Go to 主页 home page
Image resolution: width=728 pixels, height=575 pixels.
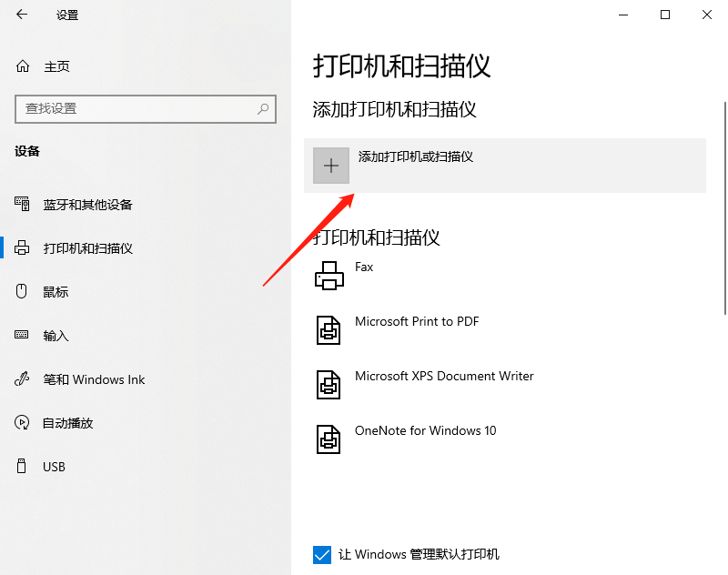(x=56, y=66)
